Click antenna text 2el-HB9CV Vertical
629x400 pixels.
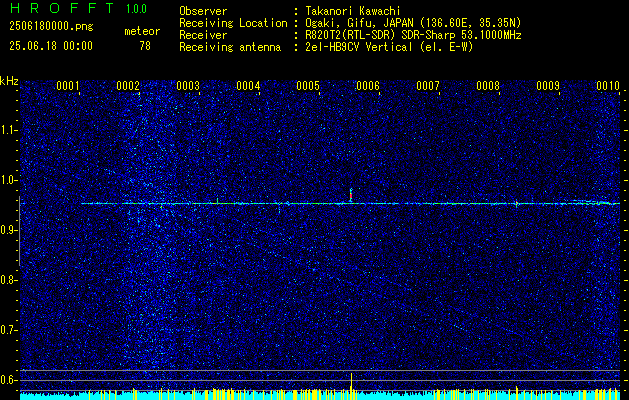click(359, 47)
